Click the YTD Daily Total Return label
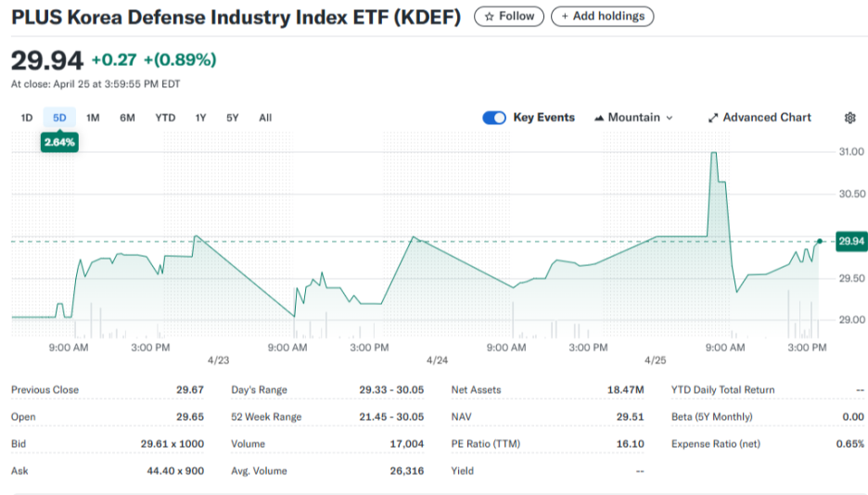The width and height of the screenshot is (868, 495). [723, 390]
